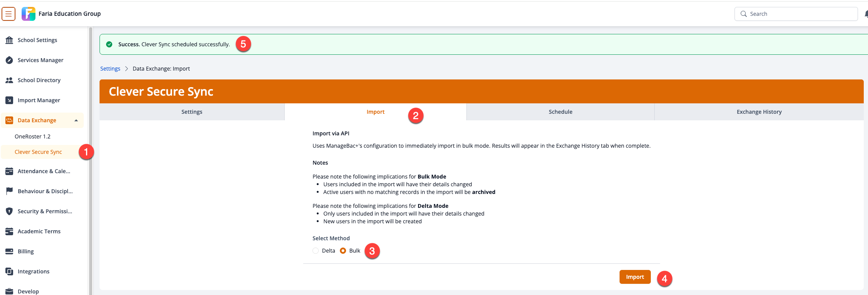The image size is (868, 295).
Task: Click the Services Manager compass icon
Action: point(9,60)
